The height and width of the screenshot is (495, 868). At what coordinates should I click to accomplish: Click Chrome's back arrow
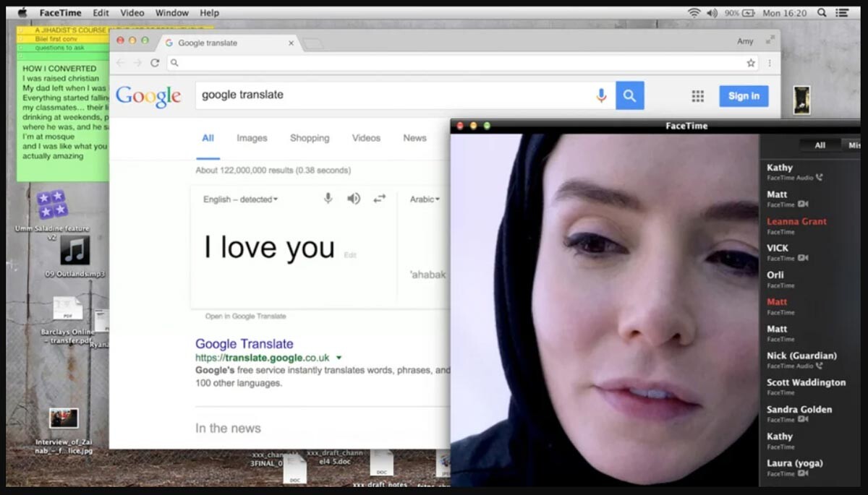pos(121,63)
